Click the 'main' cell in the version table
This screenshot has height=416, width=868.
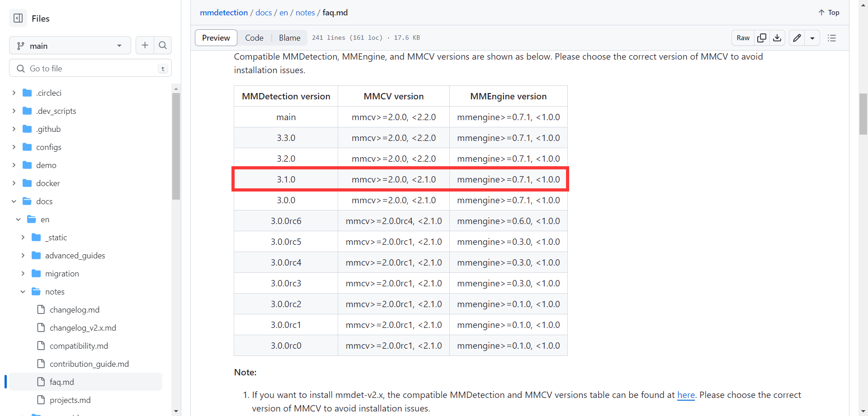[286, 117]
